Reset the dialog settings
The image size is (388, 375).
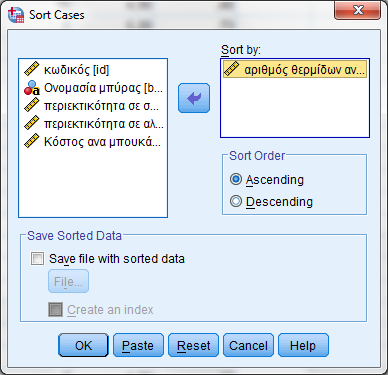click(x=193, y=345)
